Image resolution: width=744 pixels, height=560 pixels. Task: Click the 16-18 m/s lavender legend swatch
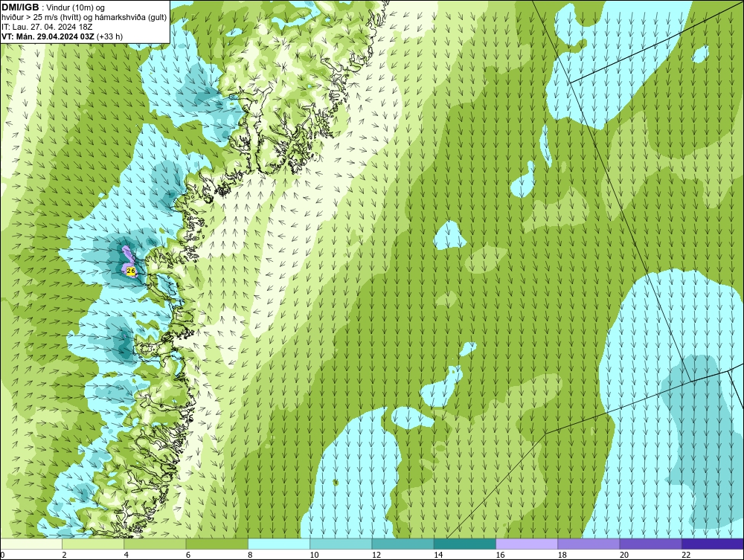[527, 544]
